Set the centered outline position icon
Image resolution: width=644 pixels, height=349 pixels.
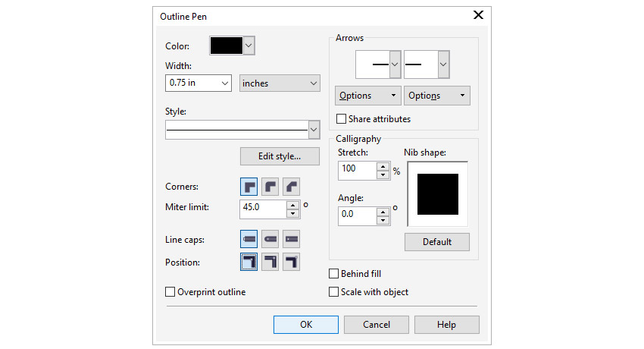(270, 263)
